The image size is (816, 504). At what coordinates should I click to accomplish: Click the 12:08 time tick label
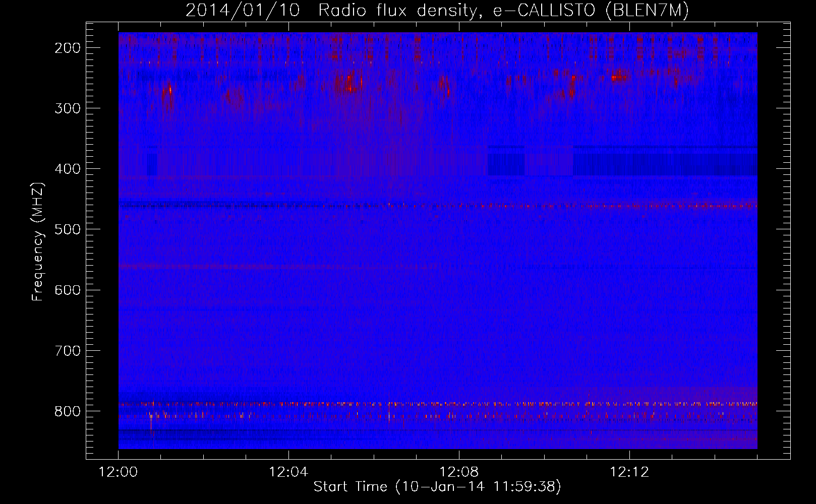click(x=459, y=472)
